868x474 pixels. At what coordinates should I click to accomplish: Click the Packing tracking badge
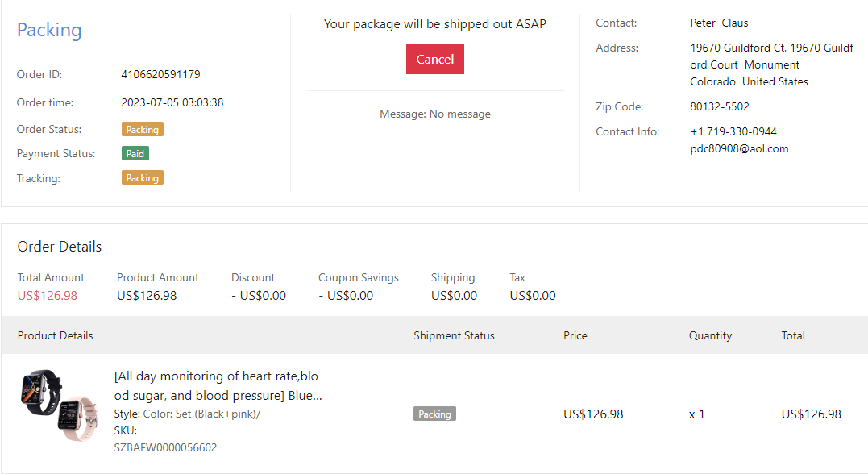(143, 177)
